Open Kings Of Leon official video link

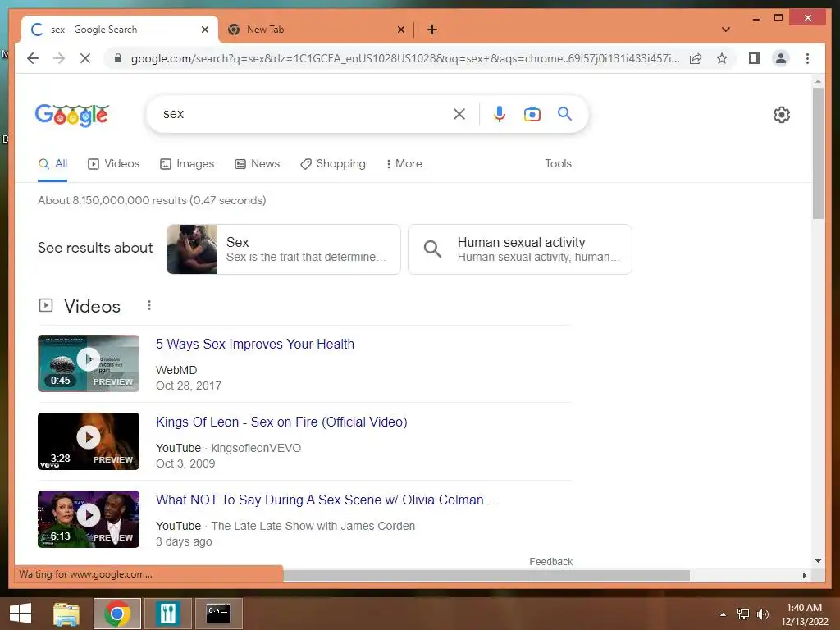coord(281,422)
